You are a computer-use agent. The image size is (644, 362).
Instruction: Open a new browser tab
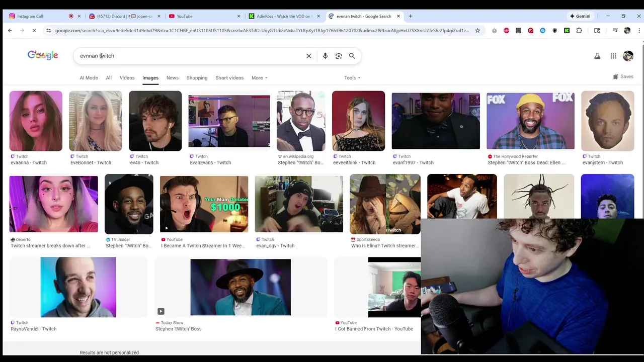coord(411,16)
